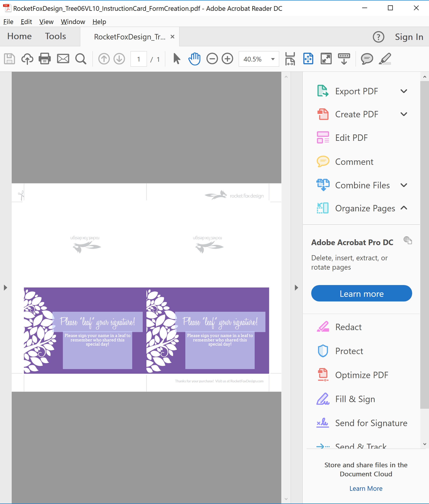Click the tools pane scroll up arrow
This screenshot has height=504, width=429.
(x=424, y=77)
